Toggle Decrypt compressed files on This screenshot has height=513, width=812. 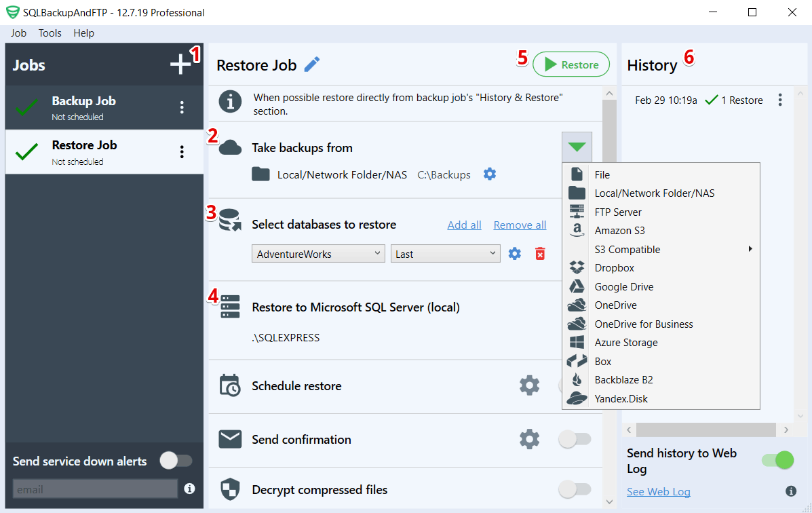(575, 490)
